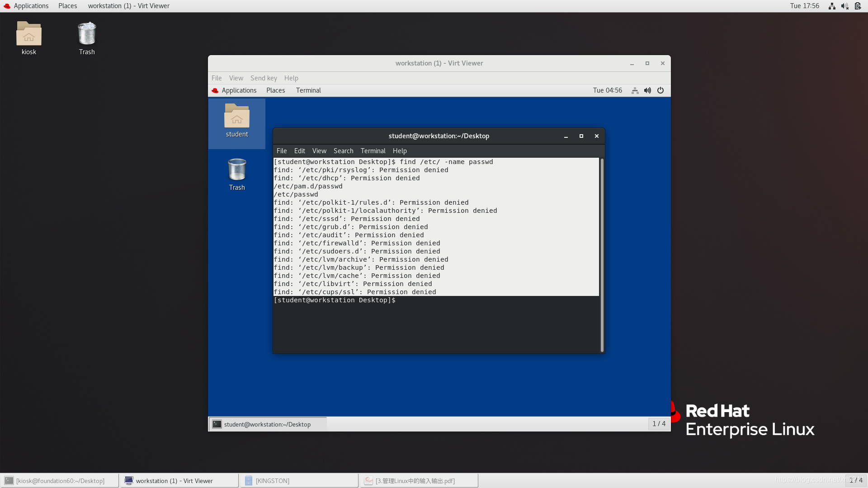This screenshot has height=488, width=868.
Task: Open the kiosk home folder icon
Action: pyautogui.click(x=29, y=34)
